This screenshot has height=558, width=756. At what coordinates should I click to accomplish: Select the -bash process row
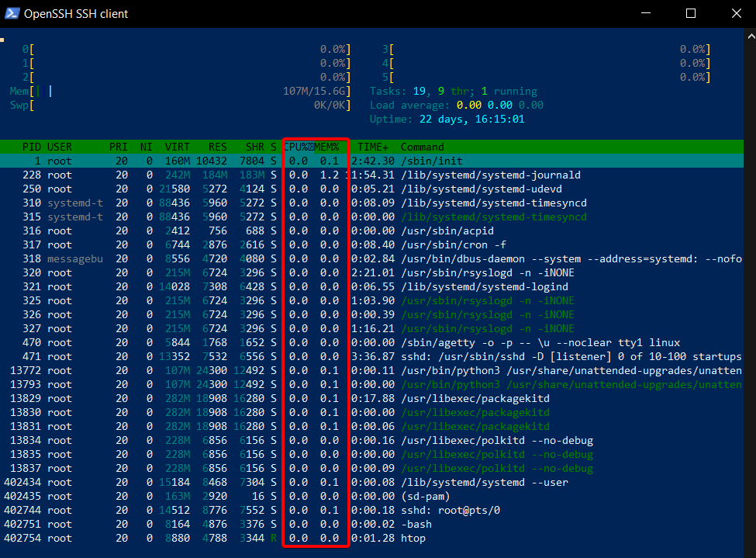click(x=371, y=524)
